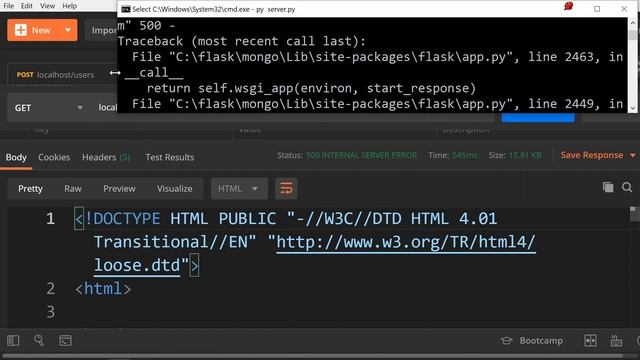
Task: Click the search icon in response panel
Action: 627,187
